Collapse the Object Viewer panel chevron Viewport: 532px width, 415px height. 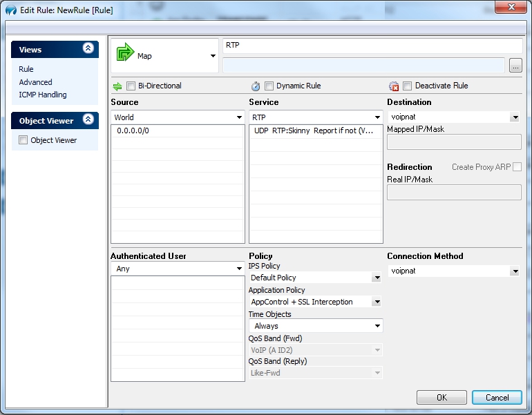coord(88,119)
